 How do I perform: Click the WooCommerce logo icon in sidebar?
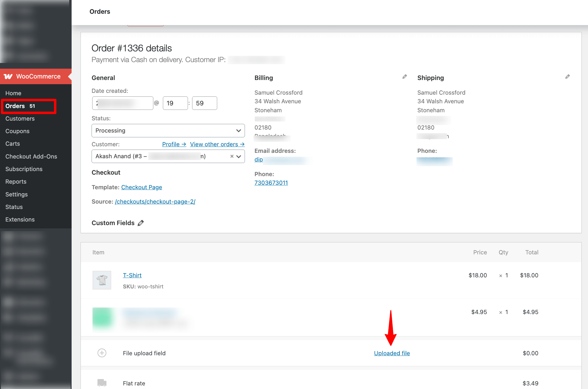click(8, 76)
